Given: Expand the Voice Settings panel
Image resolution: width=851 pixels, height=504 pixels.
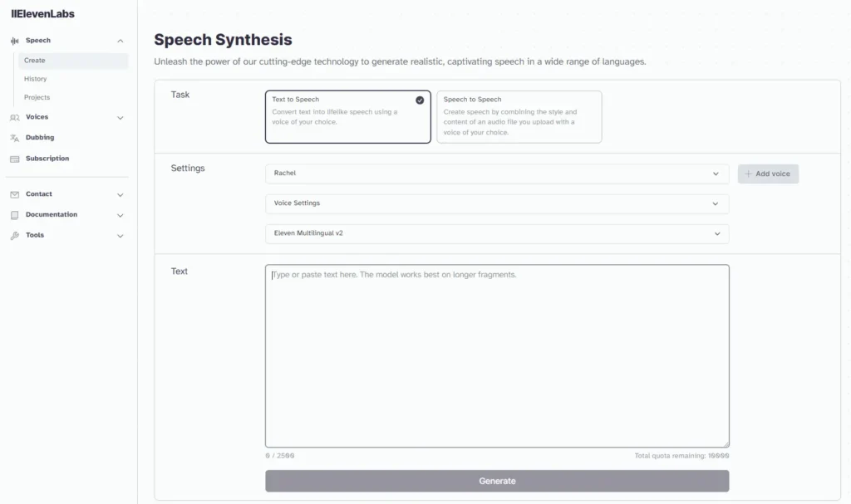Looking at the screenshot, I should 496,203.
